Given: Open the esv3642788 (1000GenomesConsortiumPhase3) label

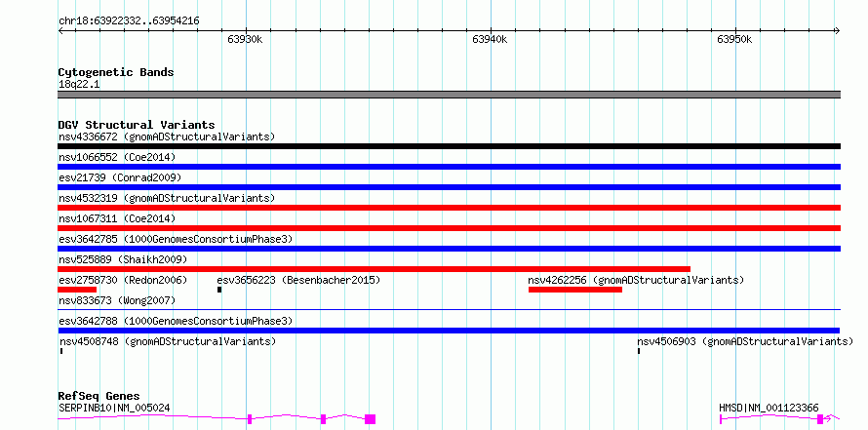Looking at the screenshot, I should (176, 321).
